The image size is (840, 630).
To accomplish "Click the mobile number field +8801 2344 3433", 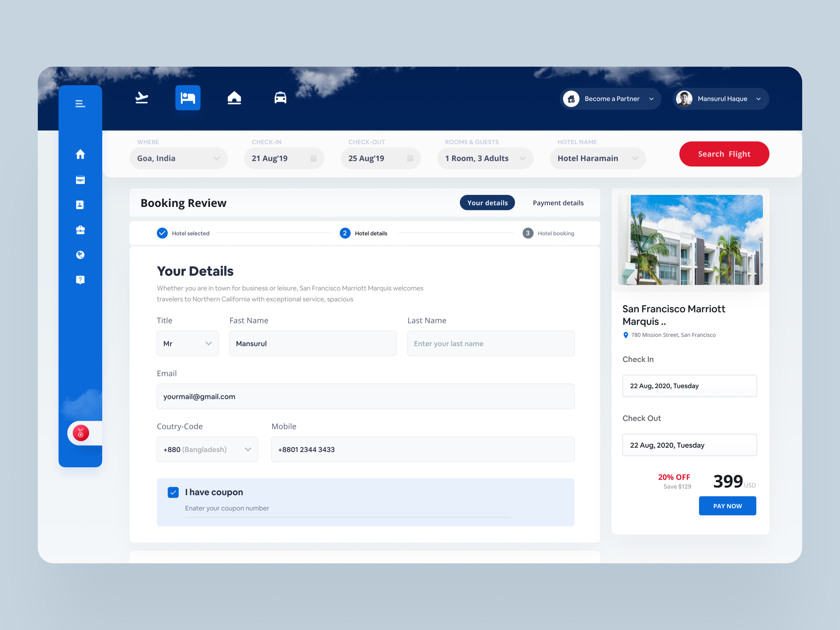I will pyautogui.click(x=423, y=449).
